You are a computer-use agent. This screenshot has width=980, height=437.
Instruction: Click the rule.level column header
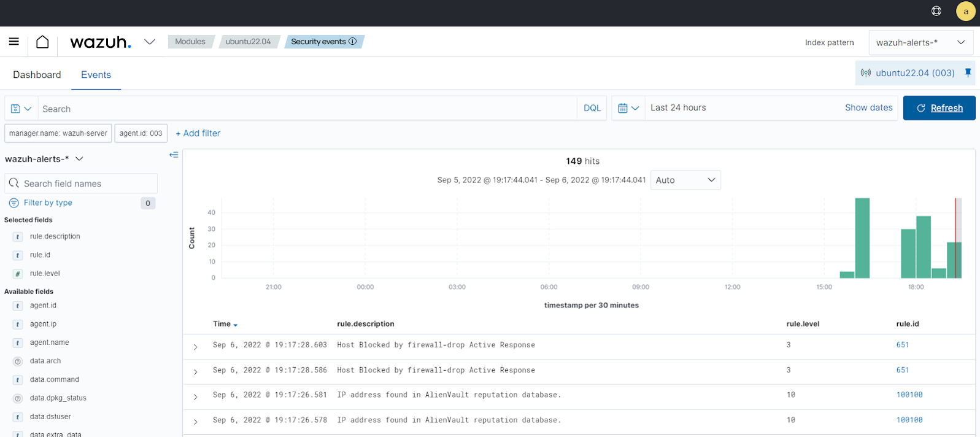click(803, 324)
